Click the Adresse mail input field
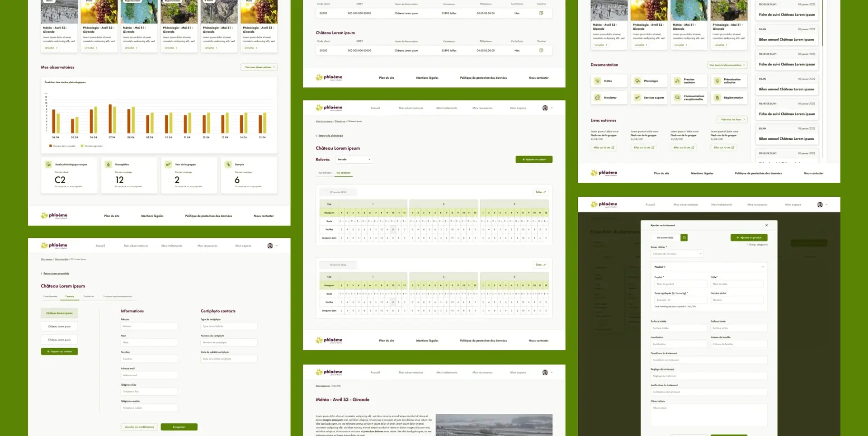Viewport: 868px width, 436px height. pos(149,375)
